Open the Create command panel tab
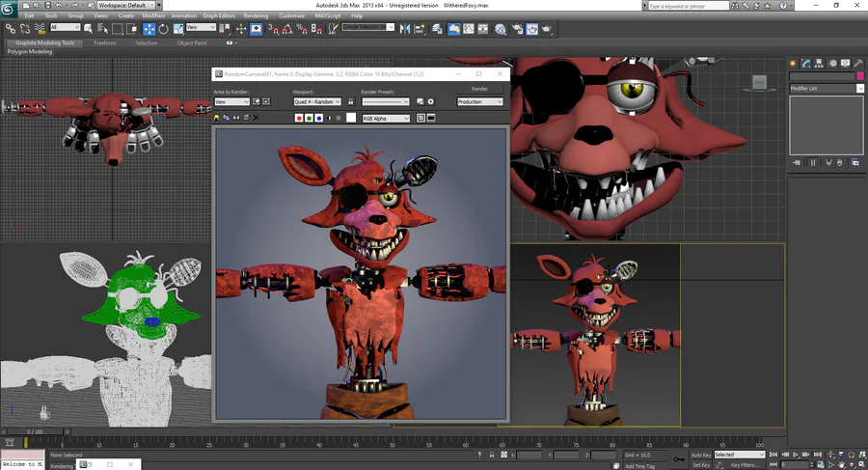The height and width of the screenshot is (470, 868). click(793, 63)
